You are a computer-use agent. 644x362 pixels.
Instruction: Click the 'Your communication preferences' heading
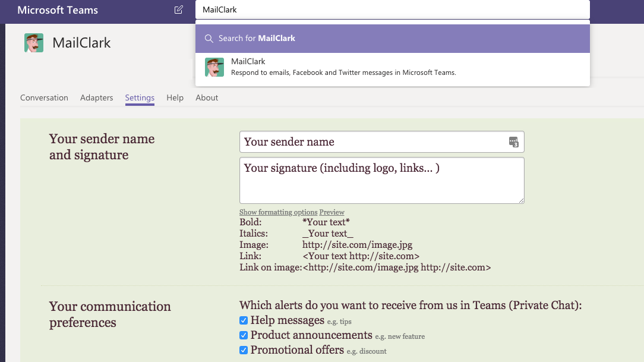110,314
